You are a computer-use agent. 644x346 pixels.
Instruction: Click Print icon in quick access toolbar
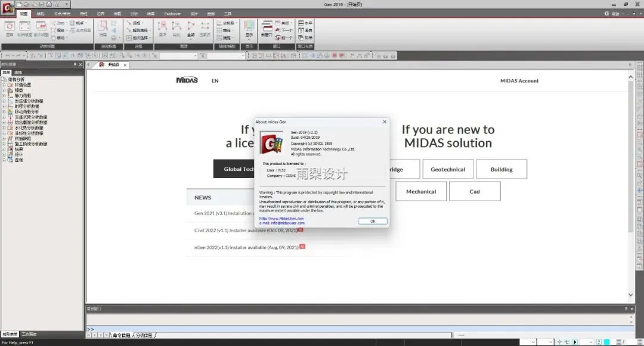(x=48, y=4)
